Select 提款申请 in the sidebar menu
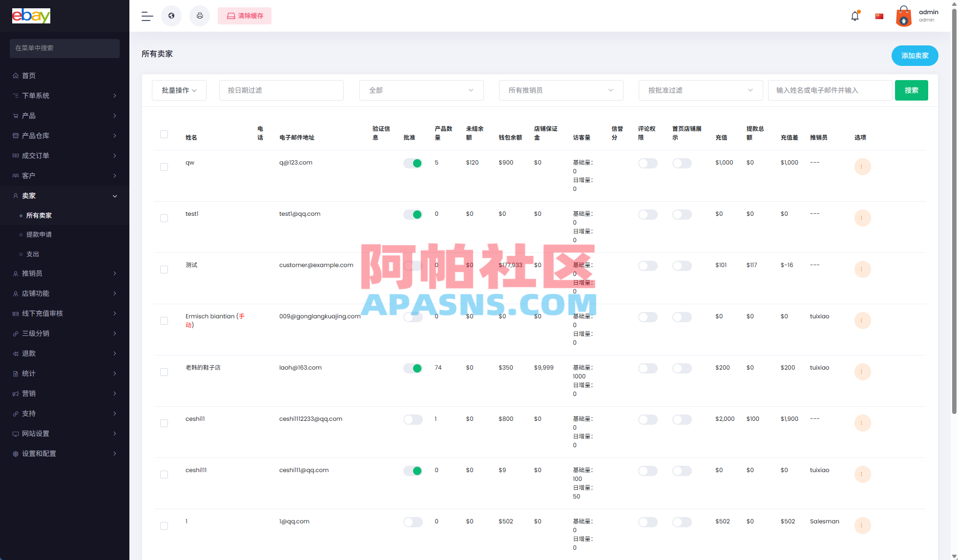 coord(38,234)
